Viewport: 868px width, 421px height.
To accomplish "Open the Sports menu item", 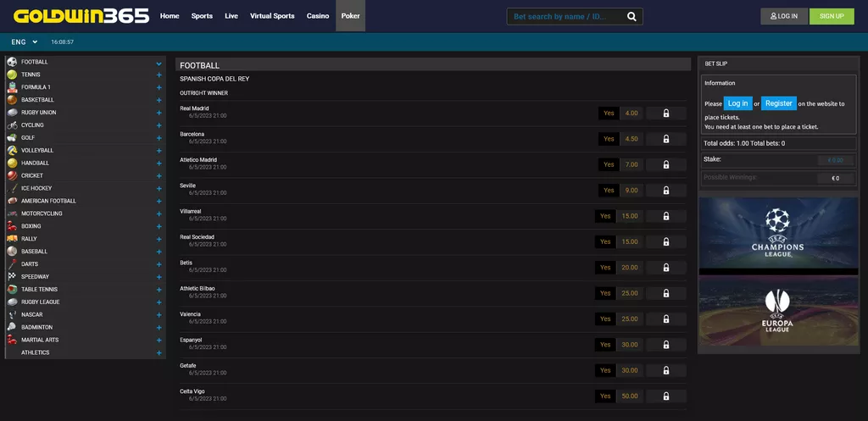I will point(202,16).
